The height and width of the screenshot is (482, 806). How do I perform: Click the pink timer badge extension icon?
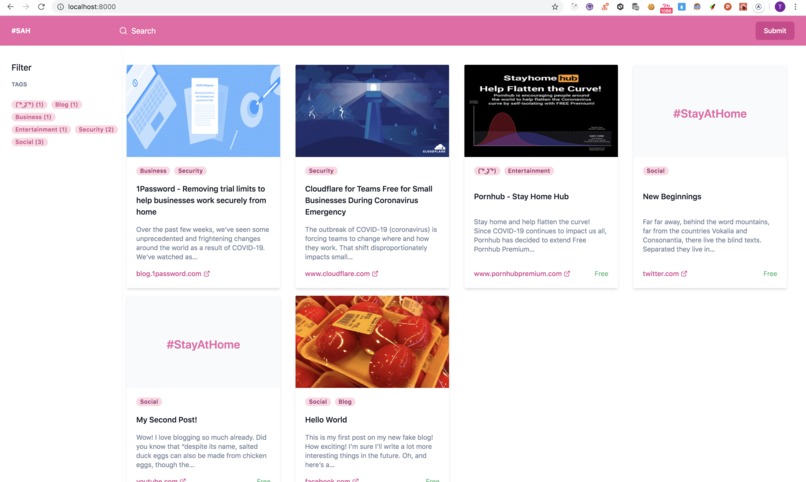click(x=666, y=7)
